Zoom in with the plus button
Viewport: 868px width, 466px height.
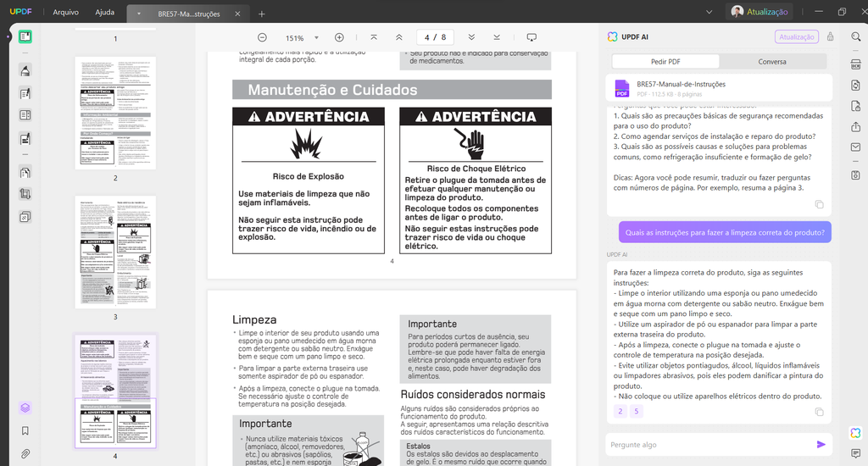click(x=339, y=37)
